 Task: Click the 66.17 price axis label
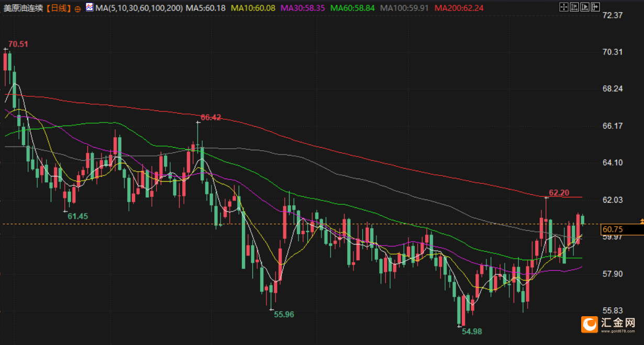(613, 126)
